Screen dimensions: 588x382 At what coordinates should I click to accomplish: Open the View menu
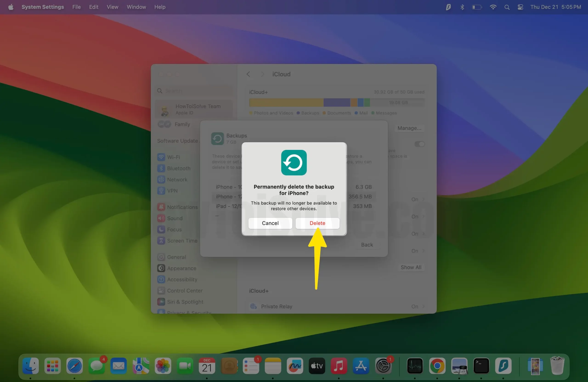[x=112, y=7]
